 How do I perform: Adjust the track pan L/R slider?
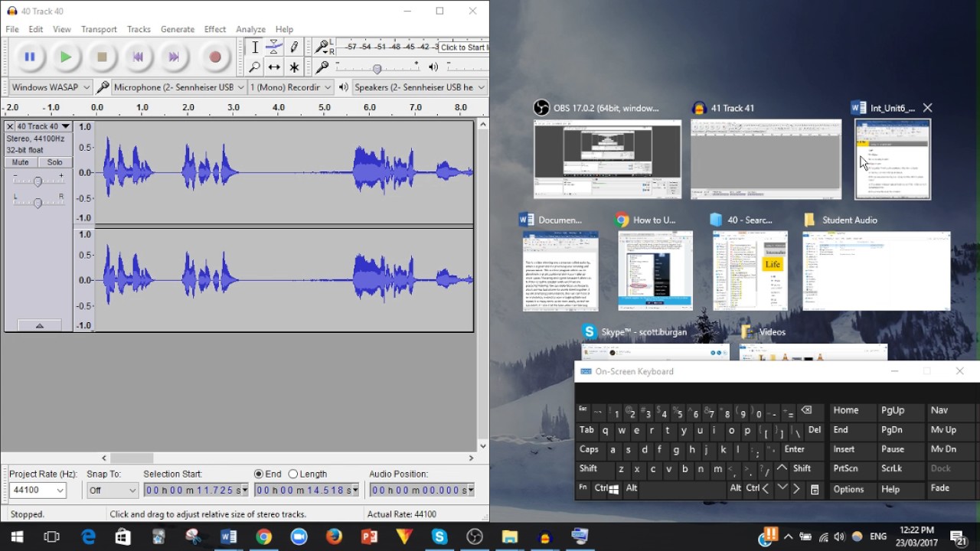click(x=38, y=202)
